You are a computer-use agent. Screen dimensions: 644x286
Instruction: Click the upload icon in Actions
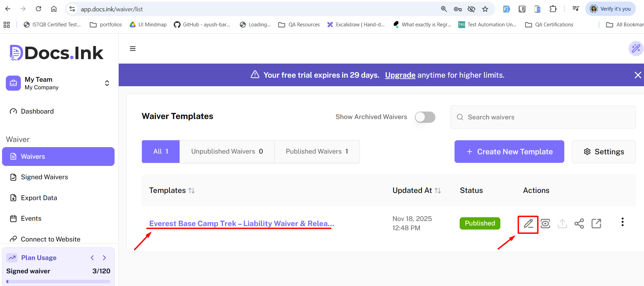(562, 224)
